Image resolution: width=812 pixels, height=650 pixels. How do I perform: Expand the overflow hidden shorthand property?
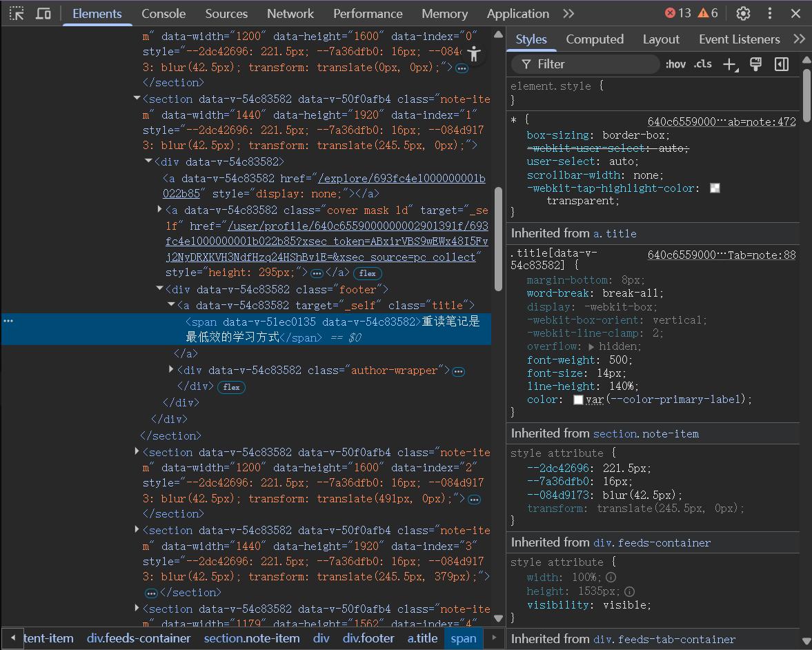tap(591, 346)
